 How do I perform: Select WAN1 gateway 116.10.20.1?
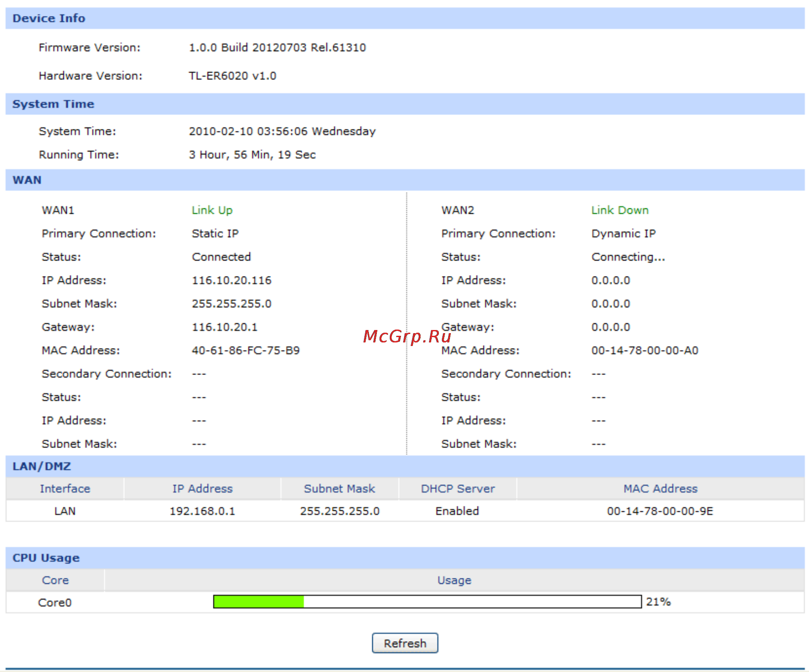[225, 327]
